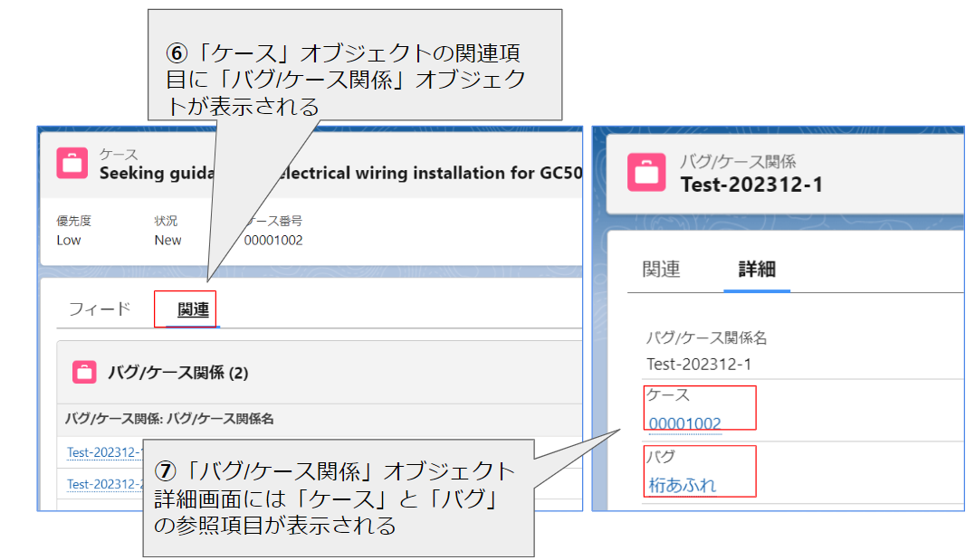Click the Test-202312-1 record header title

(750, 185)
